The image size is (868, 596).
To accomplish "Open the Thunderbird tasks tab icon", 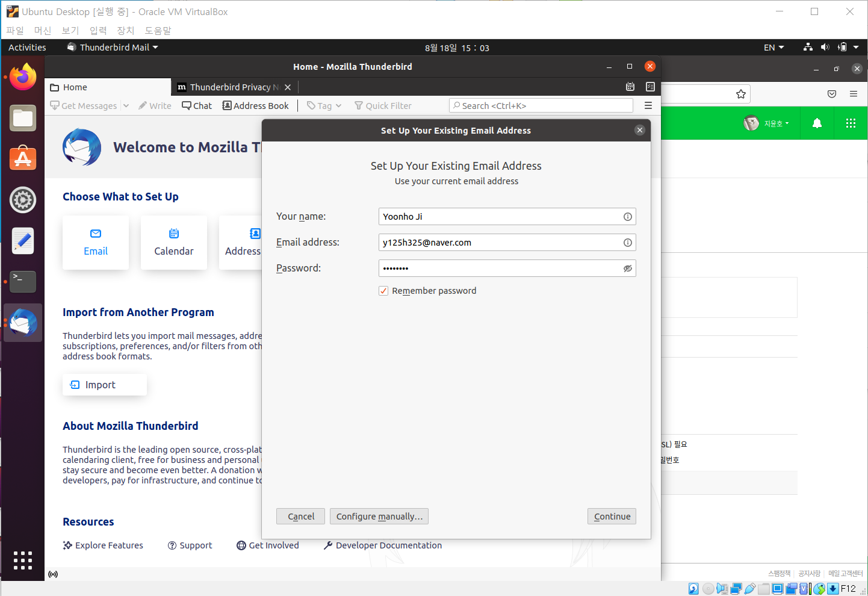I will click(x=650, y=87).
